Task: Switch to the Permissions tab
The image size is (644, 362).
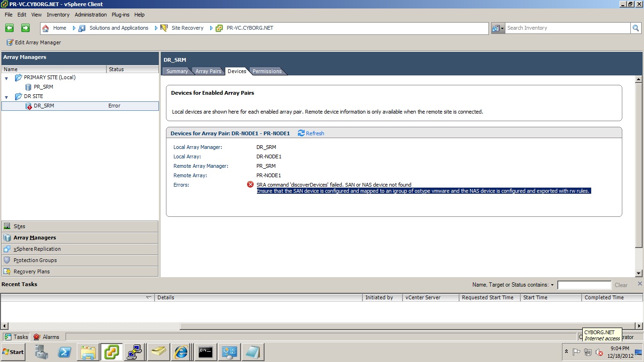Action: click(x=267, y=71)
